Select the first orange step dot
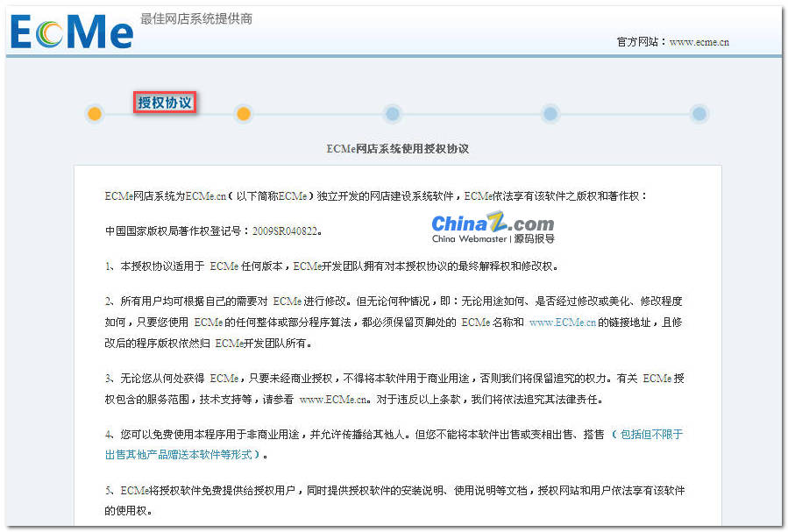Screen dimensions: 788x532 [95, 114]
